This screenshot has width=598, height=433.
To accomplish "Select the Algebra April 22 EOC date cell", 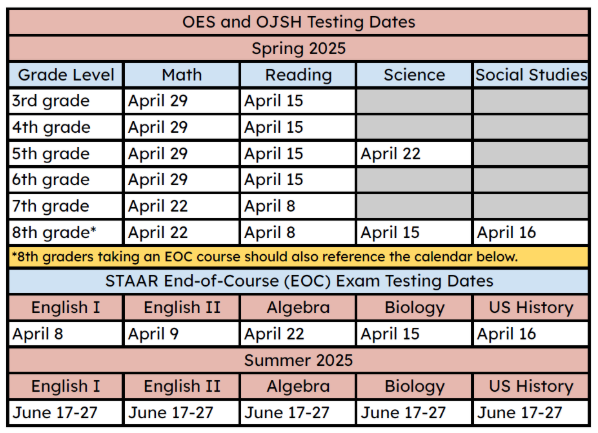I will click(x=298, y=334).
